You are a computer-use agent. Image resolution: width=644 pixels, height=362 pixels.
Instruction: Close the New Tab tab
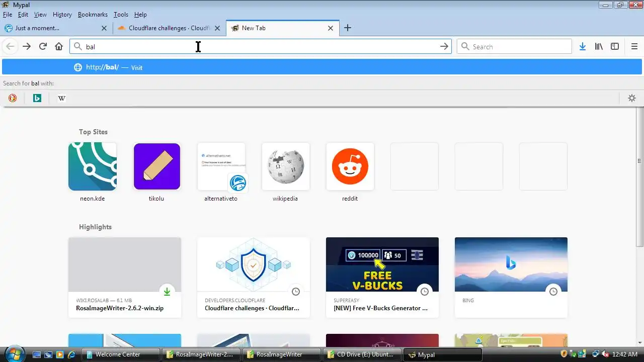click(331, 28)
